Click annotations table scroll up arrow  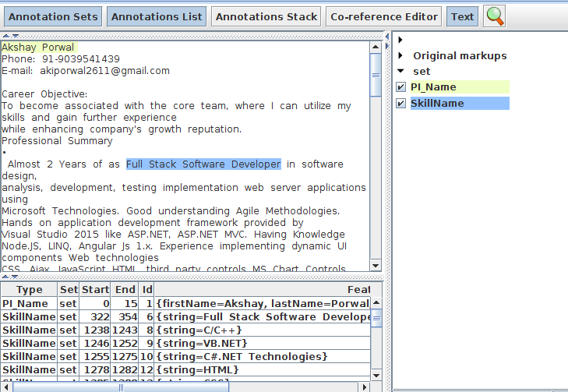coord(376,302)
